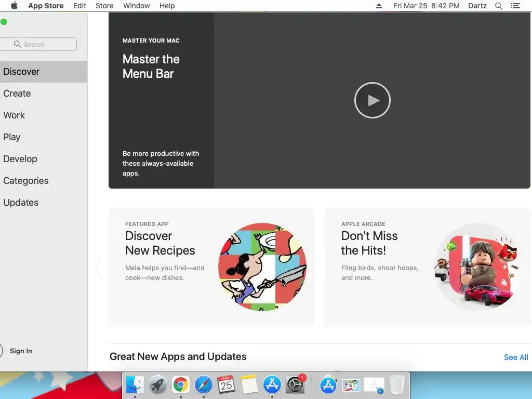This screenshot has width=532, height=399.
Task: Click the running App Store Dock icon
Action: [x=272, y=385]
